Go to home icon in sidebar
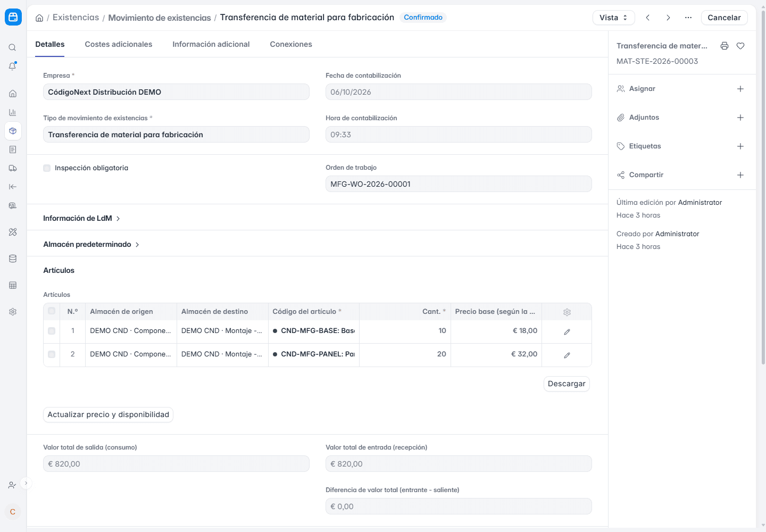Image resolution: width=766 pixels, height=532 pixels. coord(13,94)
